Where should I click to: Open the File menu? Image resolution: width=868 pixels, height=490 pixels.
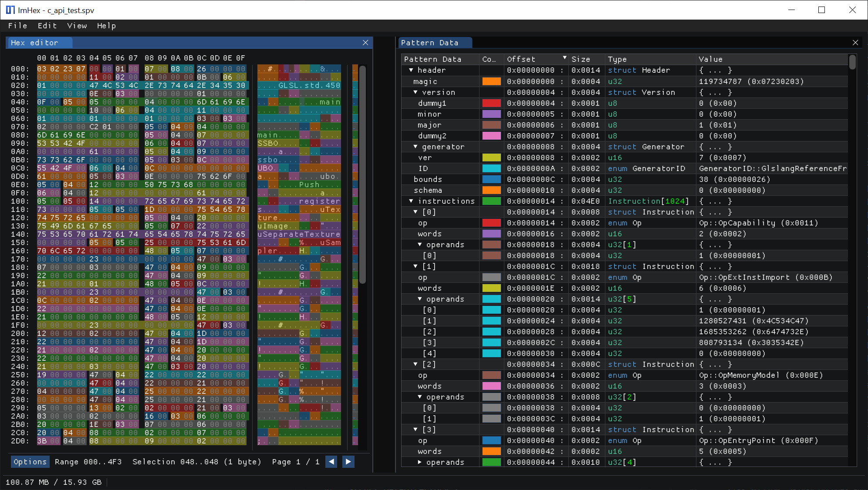click(17, 26)
